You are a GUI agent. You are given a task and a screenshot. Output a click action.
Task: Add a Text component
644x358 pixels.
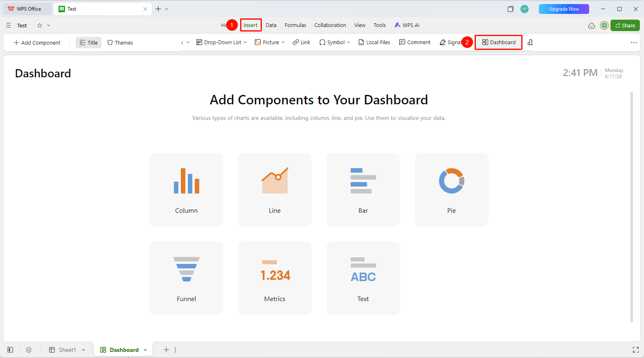363,278
